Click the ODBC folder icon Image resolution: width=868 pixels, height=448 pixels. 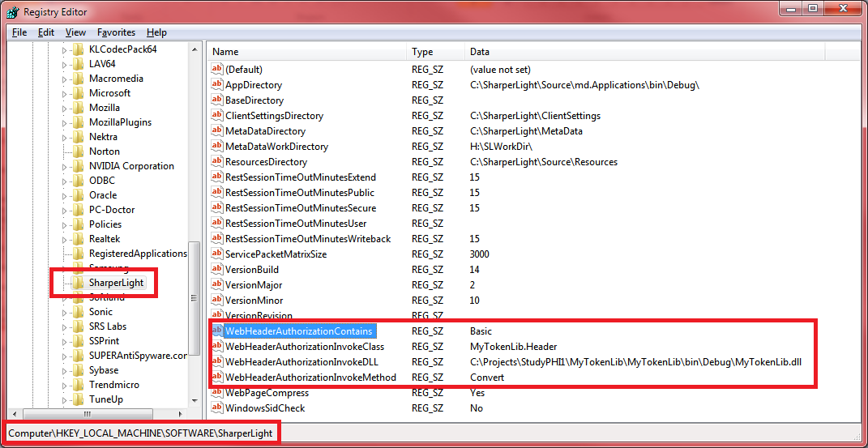click(79, 181)
